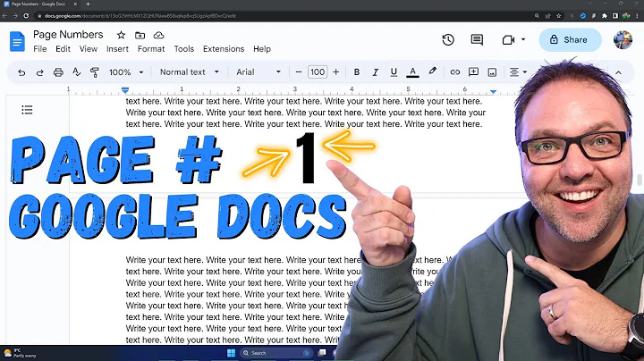Decrease font size with minus button
Image resolution: width=644 pixels, height=361 pixels.
pos(299,72)
